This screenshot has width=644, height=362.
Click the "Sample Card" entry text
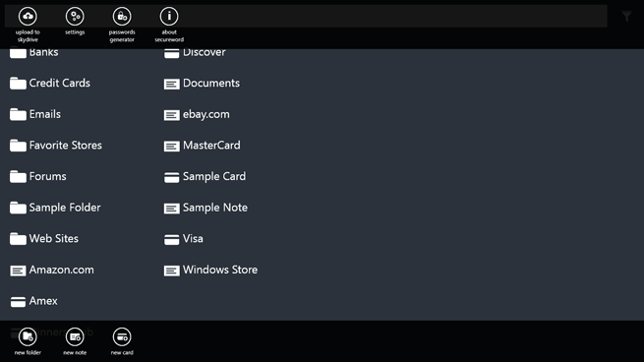214,176
